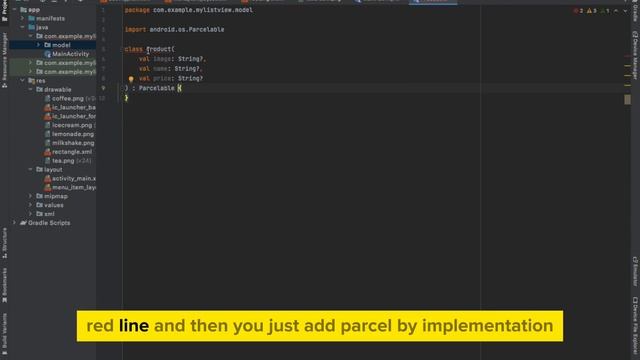Select the model package in the project tree
This screenshot has width=640, height=360.
61,45
